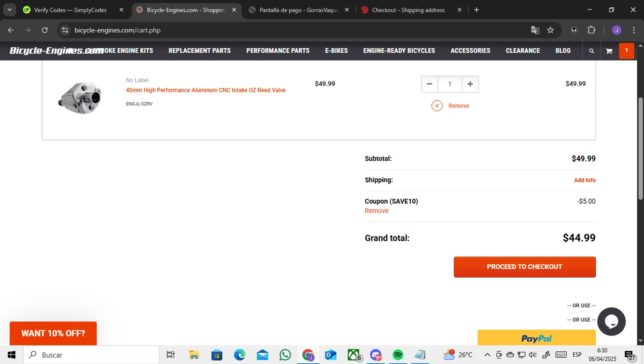Open Microsoft Store from the taskbar
The height and width of the screenshot is (364, 644).
[x=217, y=355]
